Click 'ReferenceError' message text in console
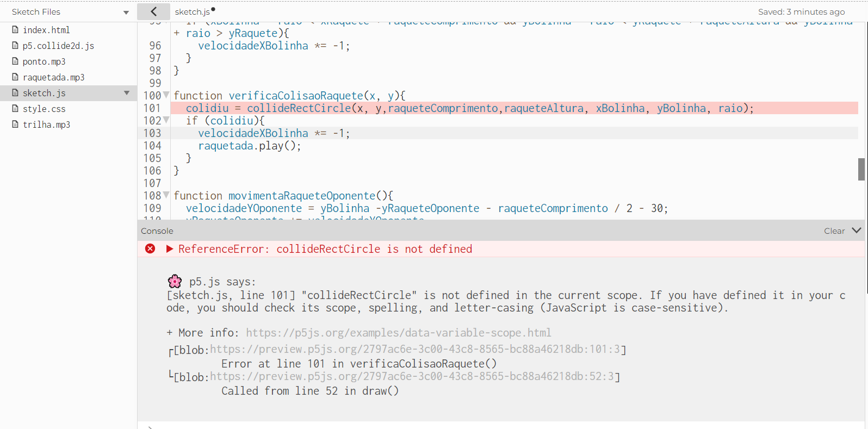Image resolution: width=868 pixels, height=429 pixels. point(325,249)
